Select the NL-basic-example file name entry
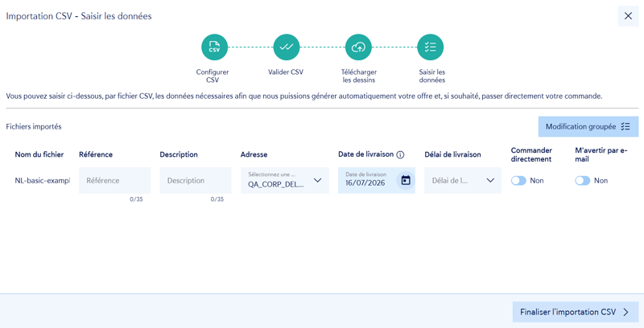The height and width of the screenshot is (328, 644). pos(43,180)
